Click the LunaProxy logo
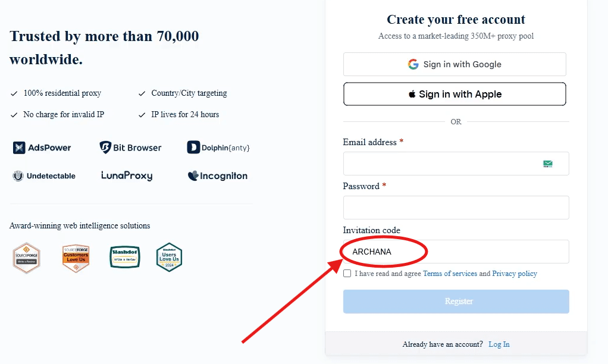 [x=126, y=175]
